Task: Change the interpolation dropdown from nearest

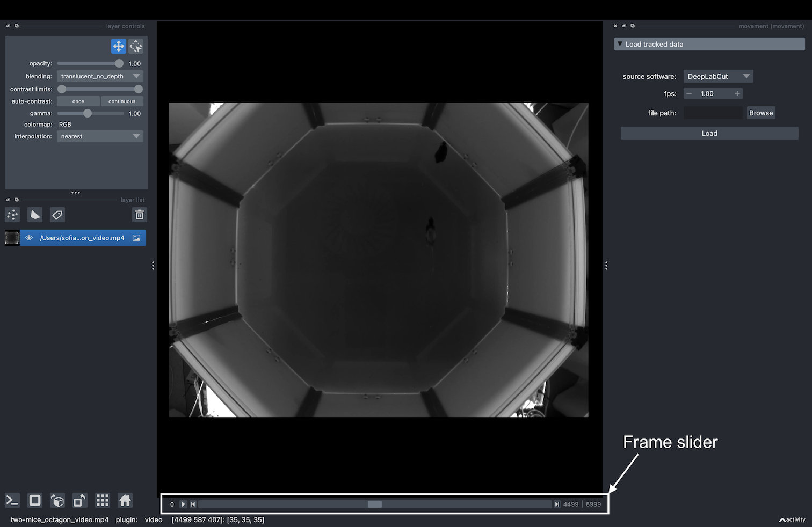Action: coord(99,136)
